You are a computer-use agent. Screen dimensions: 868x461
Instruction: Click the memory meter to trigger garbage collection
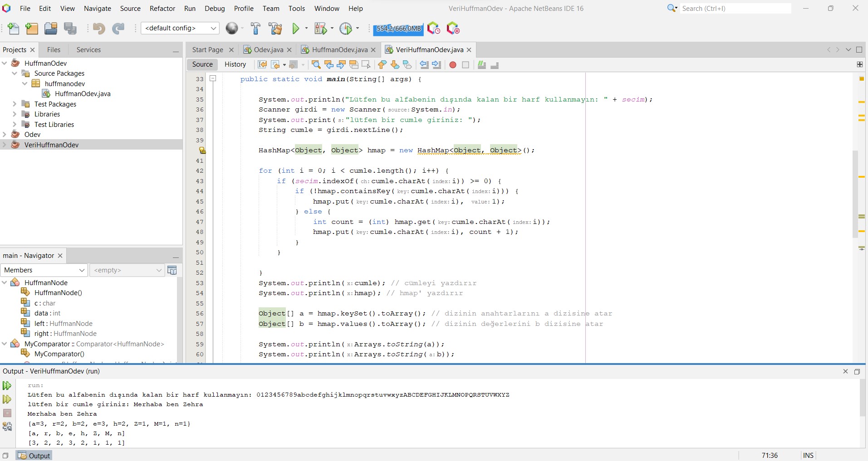(x=398, y=29)
